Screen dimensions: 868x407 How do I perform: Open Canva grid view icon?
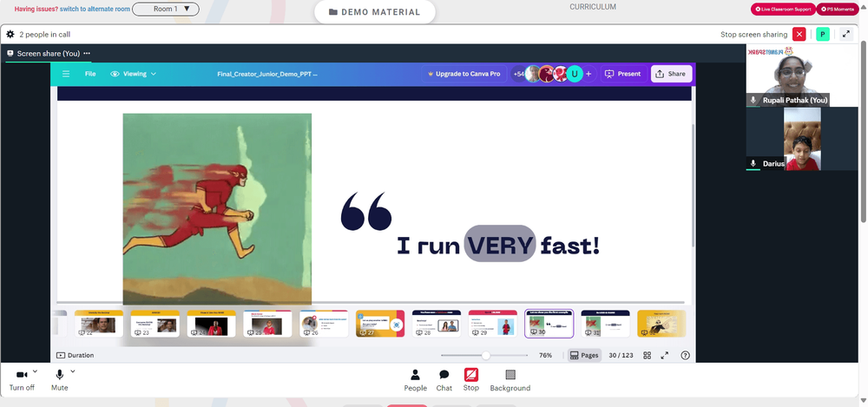point(648,356)
